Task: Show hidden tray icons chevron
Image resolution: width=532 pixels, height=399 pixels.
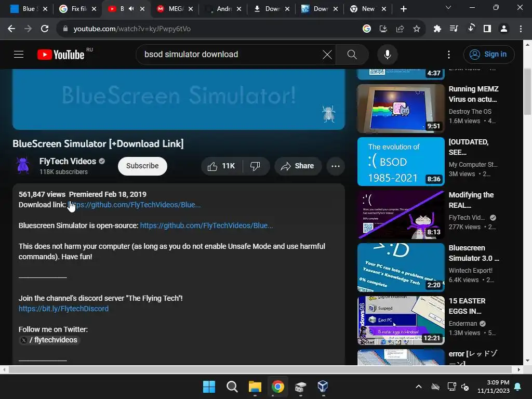Action: click(419, 387)
